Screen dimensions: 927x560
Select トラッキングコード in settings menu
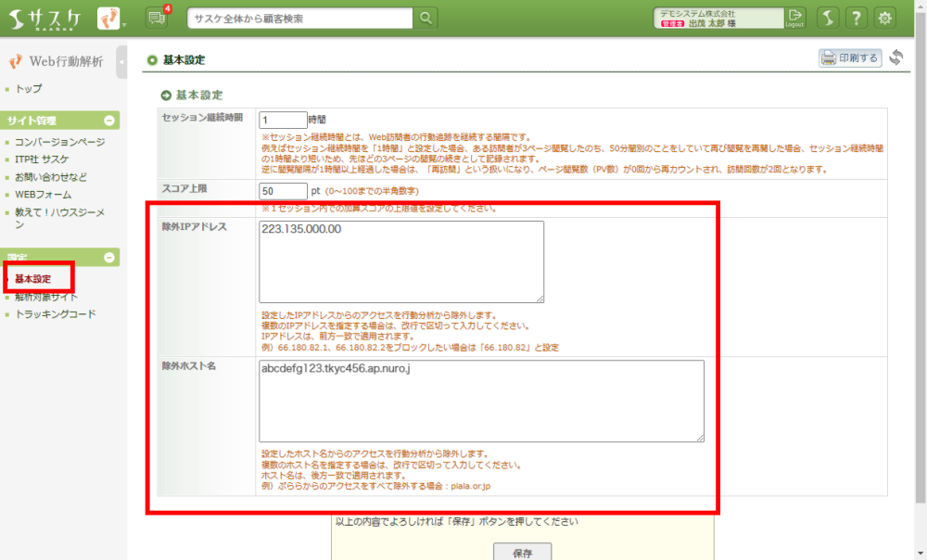pos(56,314)
